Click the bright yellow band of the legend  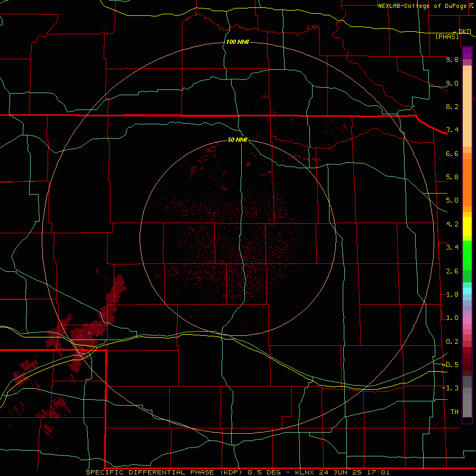(x=467, y=226)
